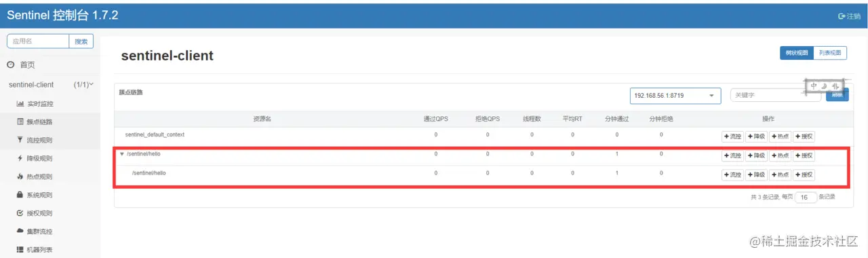Click the 线程数 column header
This screenshot has height=258, width=868.
click(532, 119)
